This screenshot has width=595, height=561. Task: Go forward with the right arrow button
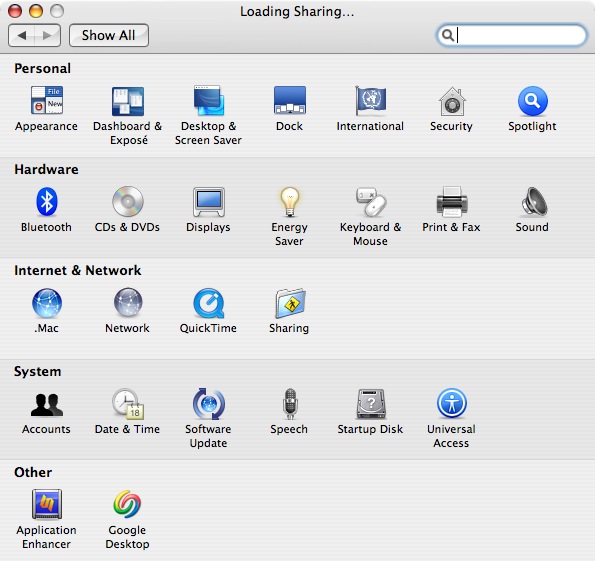click(x=47, y=35)
